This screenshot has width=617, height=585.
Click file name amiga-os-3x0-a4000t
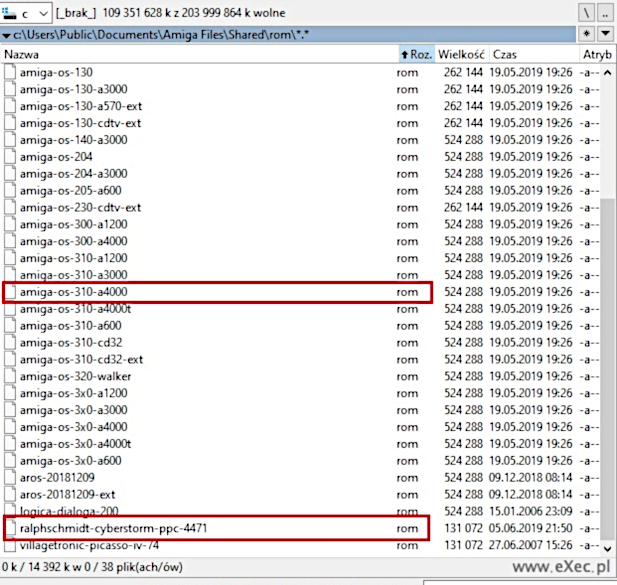tap(76, 444)
